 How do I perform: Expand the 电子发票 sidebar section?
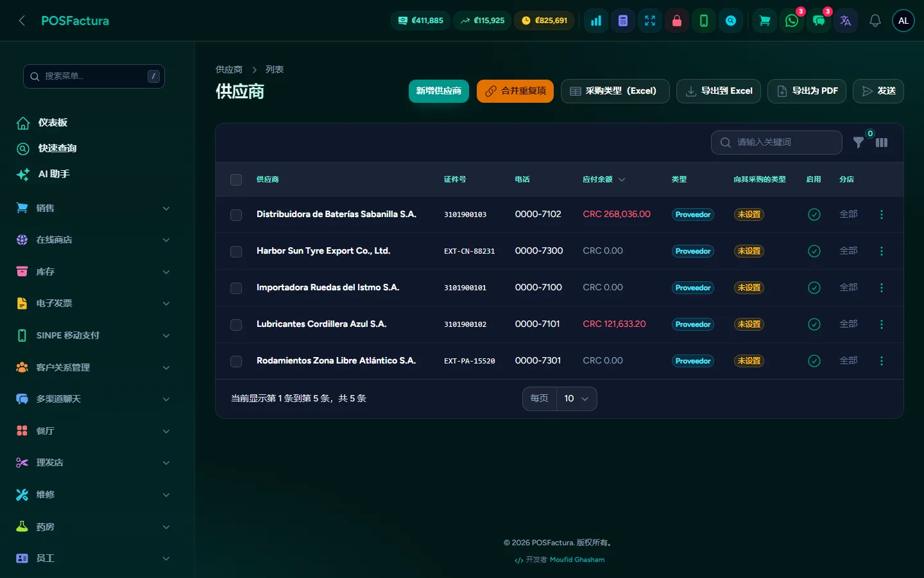coord(94,303)
